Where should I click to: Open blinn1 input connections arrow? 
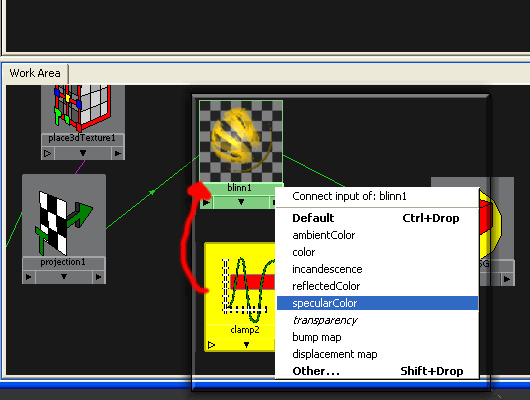point(206,203)
